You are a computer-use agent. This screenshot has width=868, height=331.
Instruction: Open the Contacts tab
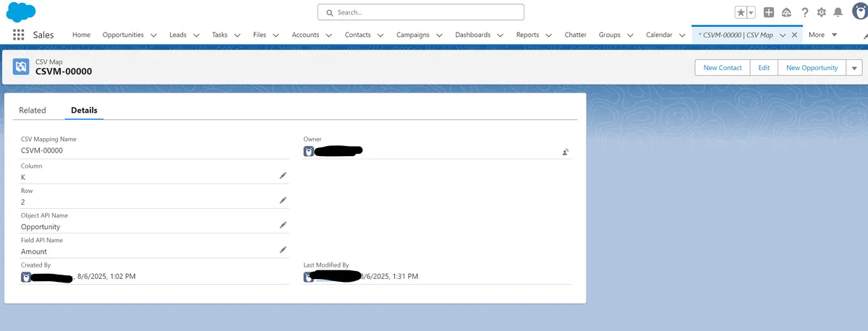pos(358,35)
